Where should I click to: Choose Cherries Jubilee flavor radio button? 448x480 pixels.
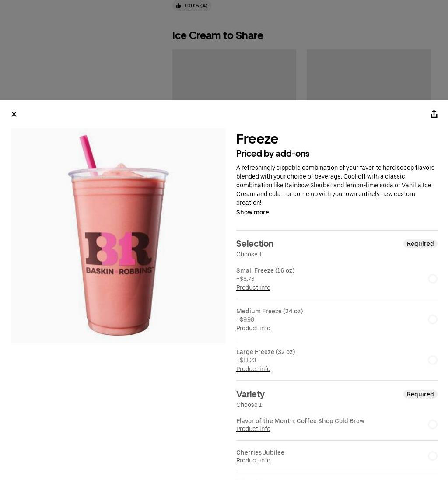click(x=432, y=456)
